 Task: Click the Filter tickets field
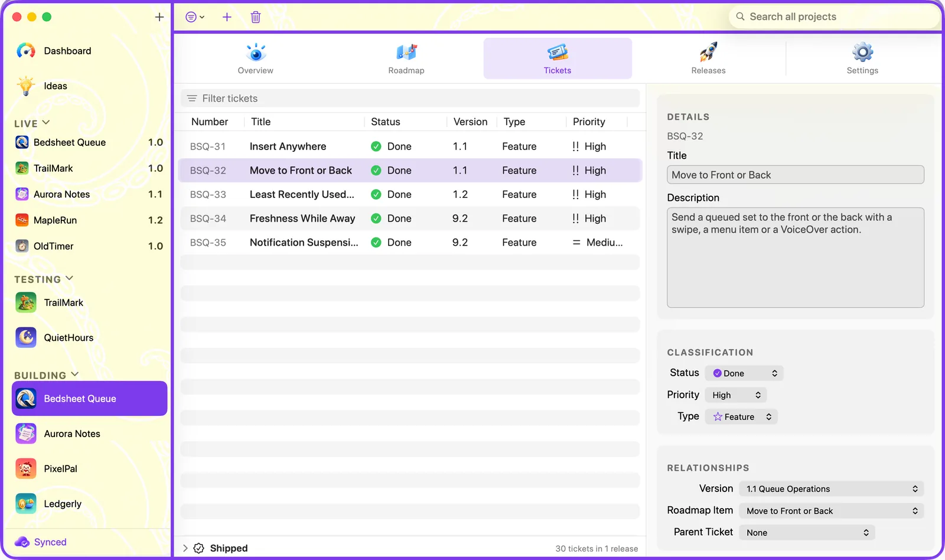point(410,99)
